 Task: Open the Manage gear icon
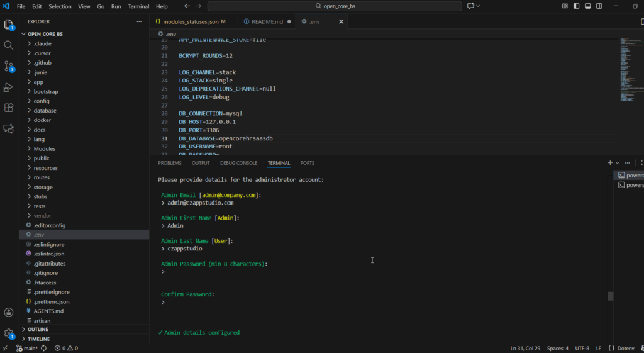point(9,333)
